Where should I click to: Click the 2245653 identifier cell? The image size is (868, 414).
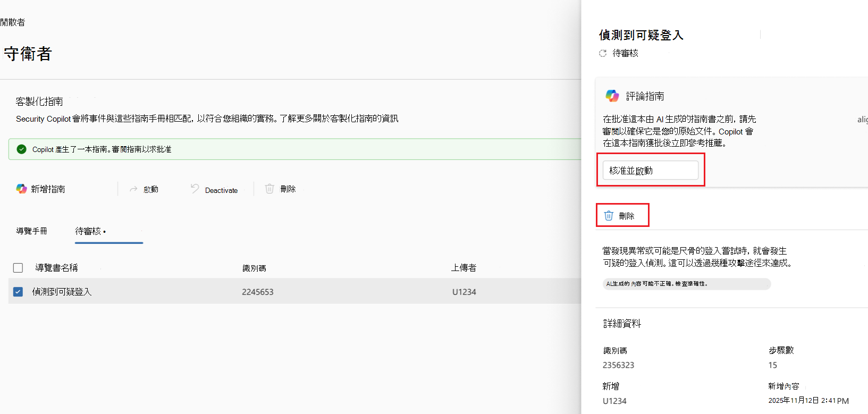tap(258, 292)
